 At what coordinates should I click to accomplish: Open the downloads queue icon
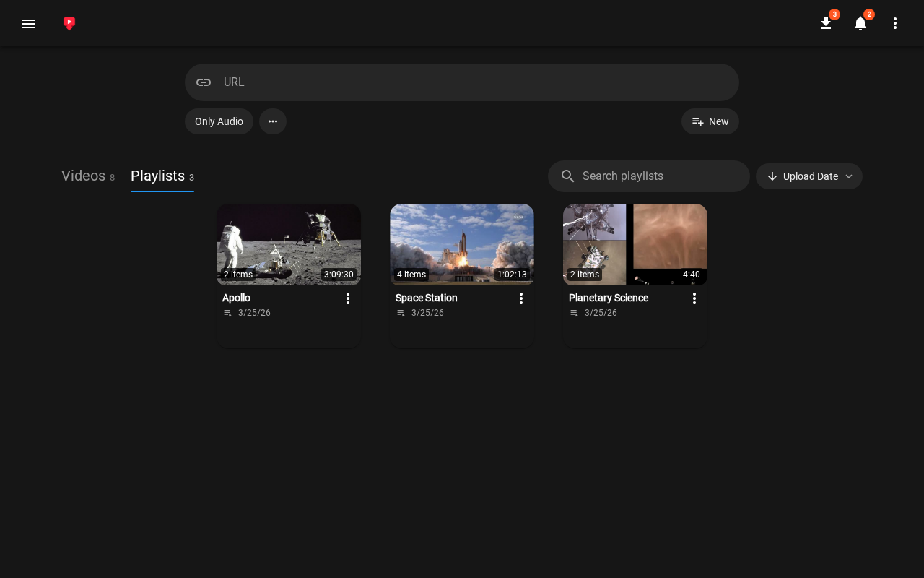(826, 23)
